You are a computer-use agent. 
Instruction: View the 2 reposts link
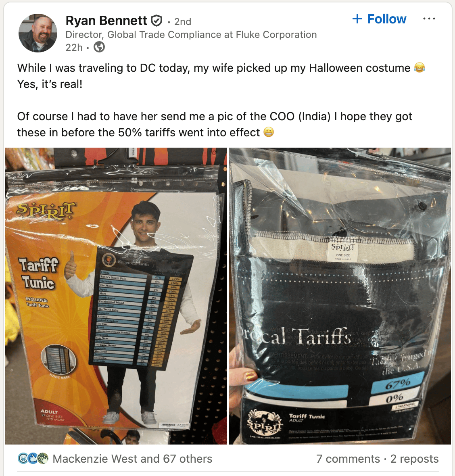pyautogui.click(x=414, y=459)
